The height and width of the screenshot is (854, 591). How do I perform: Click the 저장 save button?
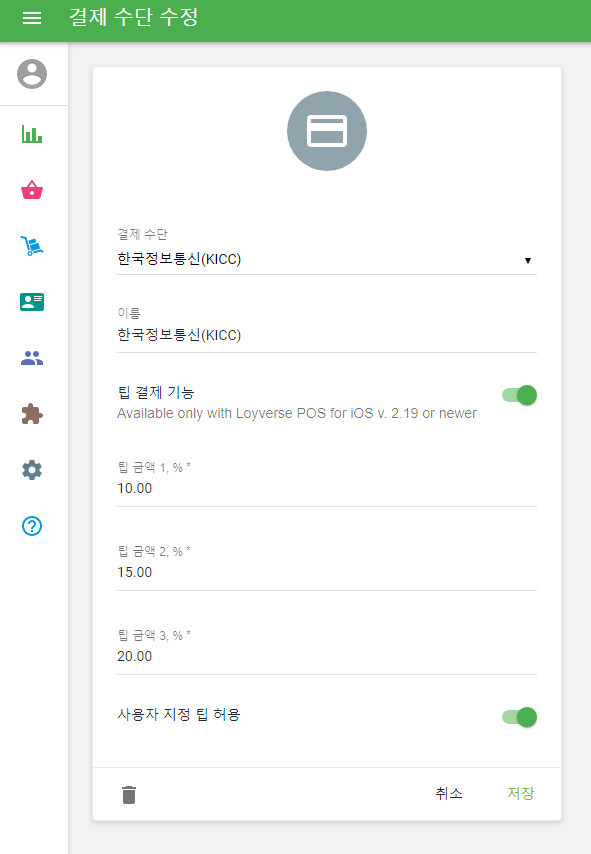tap(519, 791)
